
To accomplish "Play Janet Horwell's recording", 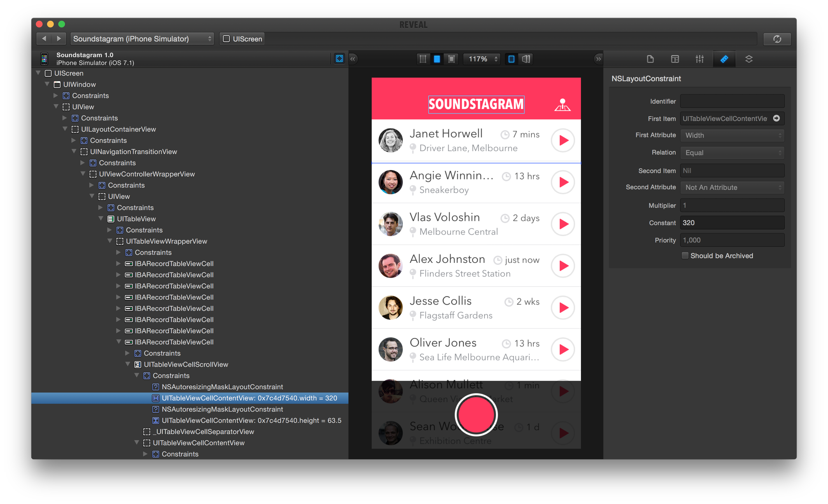I will pos(563,140).
